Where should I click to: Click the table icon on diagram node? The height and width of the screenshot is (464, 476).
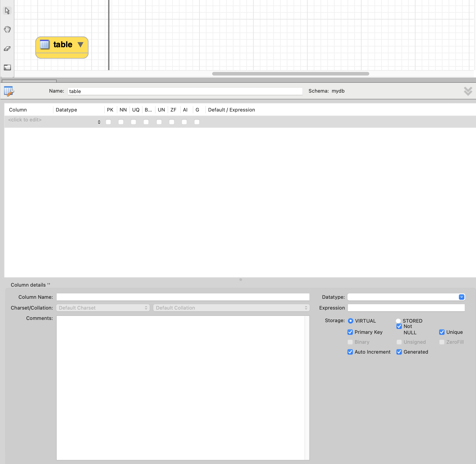click(x=44, y=45)
